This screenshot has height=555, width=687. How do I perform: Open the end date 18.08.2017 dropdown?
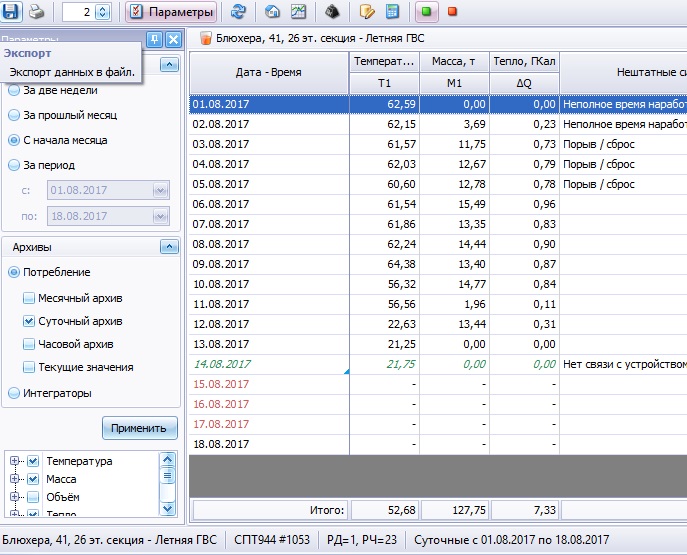[x=160, y=216]
